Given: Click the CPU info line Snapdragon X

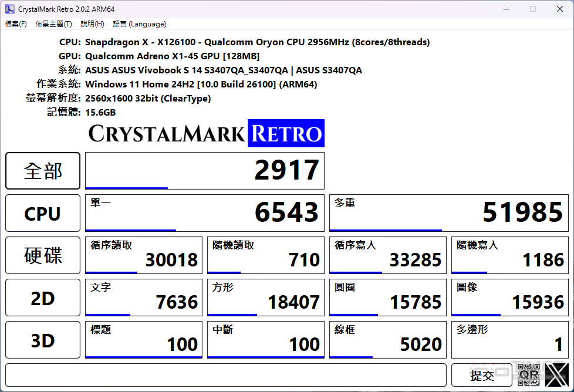Looking at the screenshot, I should (x=257, y=42).
